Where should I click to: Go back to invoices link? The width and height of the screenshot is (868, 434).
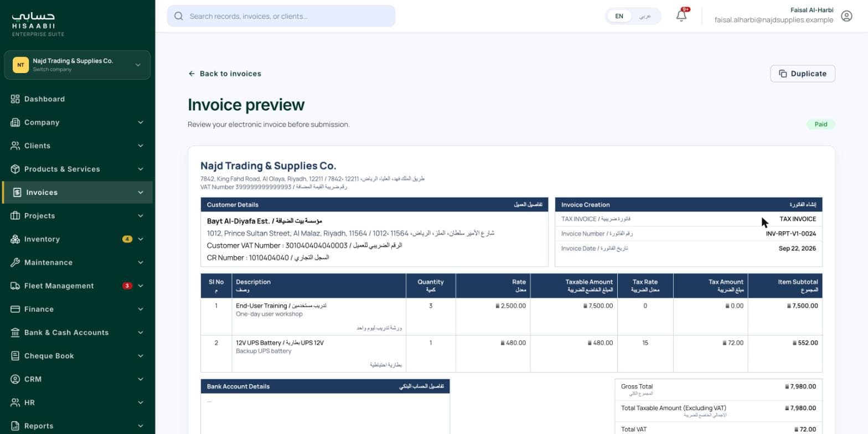pyautogui.click(x=225, y=74)
